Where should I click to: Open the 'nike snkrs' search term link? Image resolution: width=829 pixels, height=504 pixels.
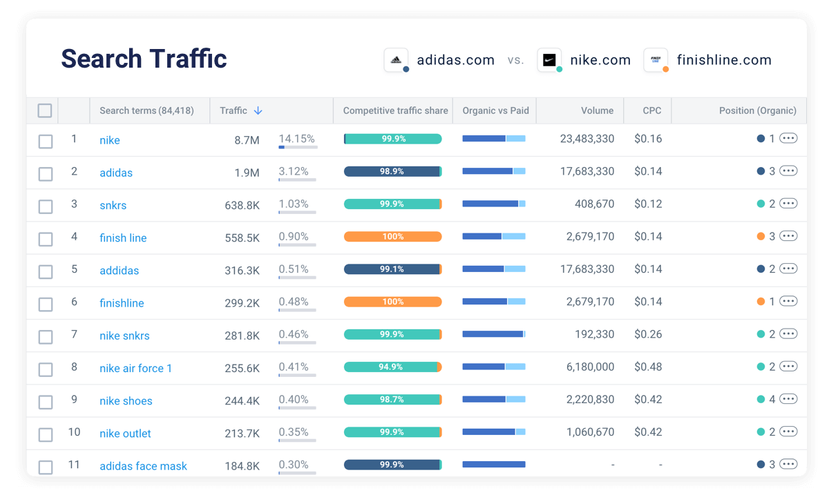(x=124, y=336)
